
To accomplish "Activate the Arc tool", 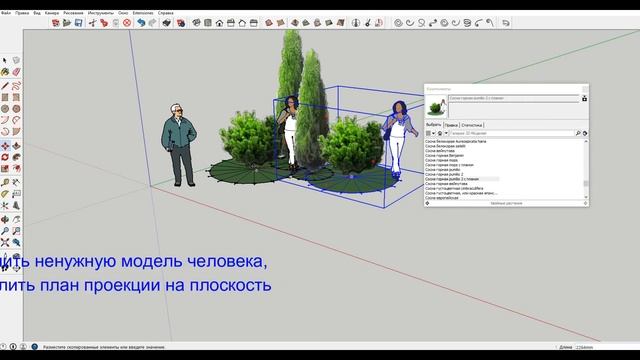I will point(5,120).
